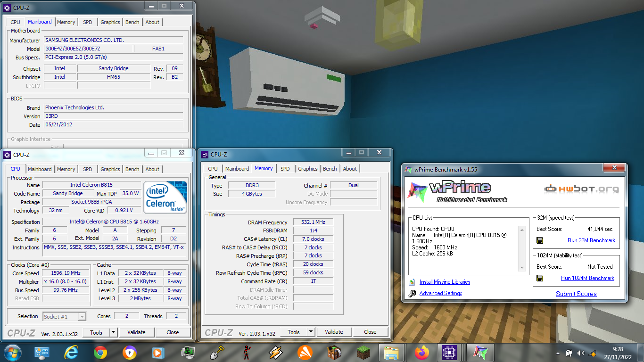Click Tools button in Memory CPU-Z window
644x362 pixels.
(x=294, y=332)
